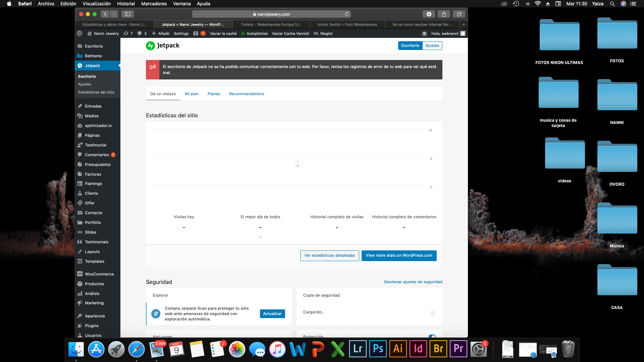This screenshot has height=362, width=644.
Task: Open the updates icon showing 7
Action: pos(128,34)
